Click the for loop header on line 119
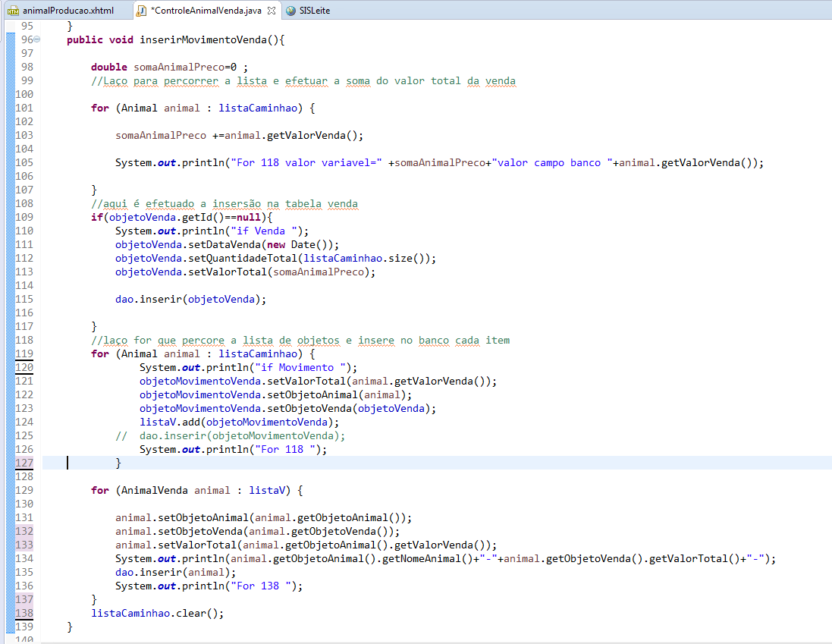Viewport: 832px width, 644px height. tap(203, 353)
